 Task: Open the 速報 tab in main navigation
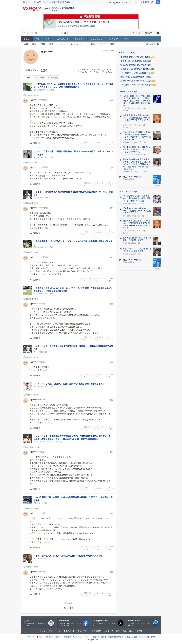[x=37, y=39]
